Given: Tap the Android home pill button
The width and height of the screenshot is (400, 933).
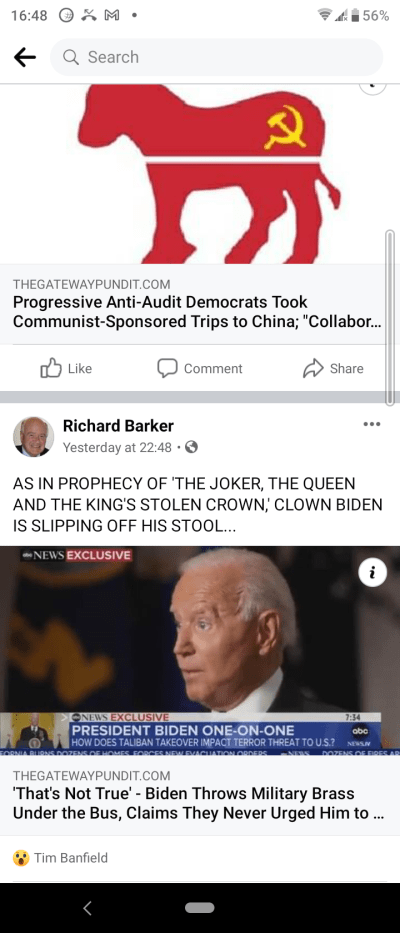Looking at the screenshot, I should coord(199,908).
